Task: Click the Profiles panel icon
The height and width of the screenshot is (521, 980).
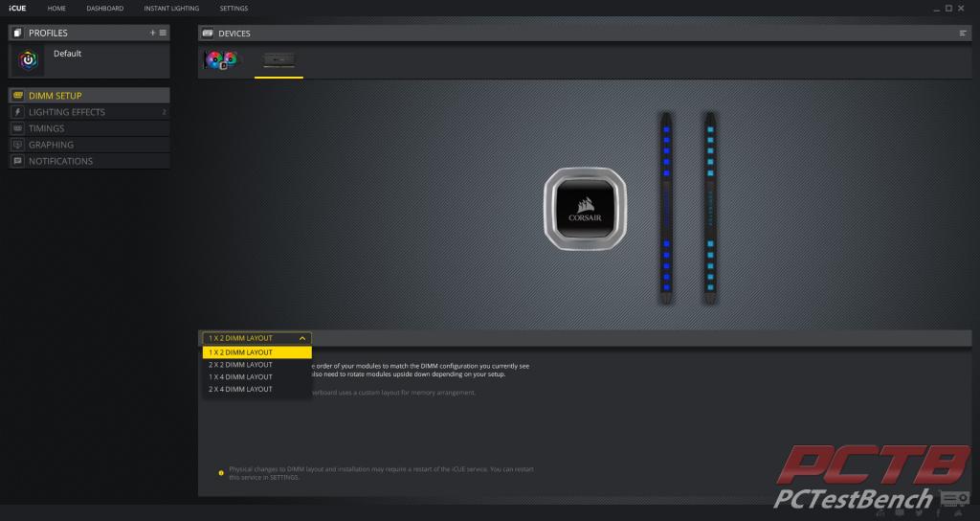Action: (x=17, y=33)
